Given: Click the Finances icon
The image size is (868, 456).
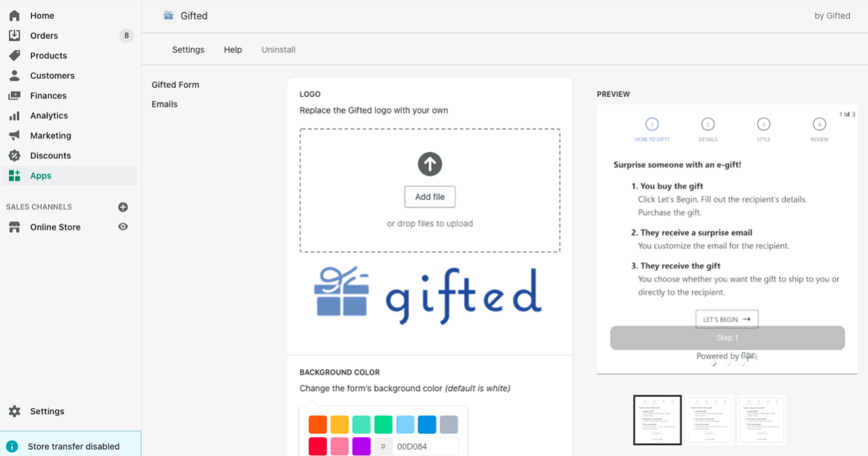Looking at the screenshot, I should 14,96.
